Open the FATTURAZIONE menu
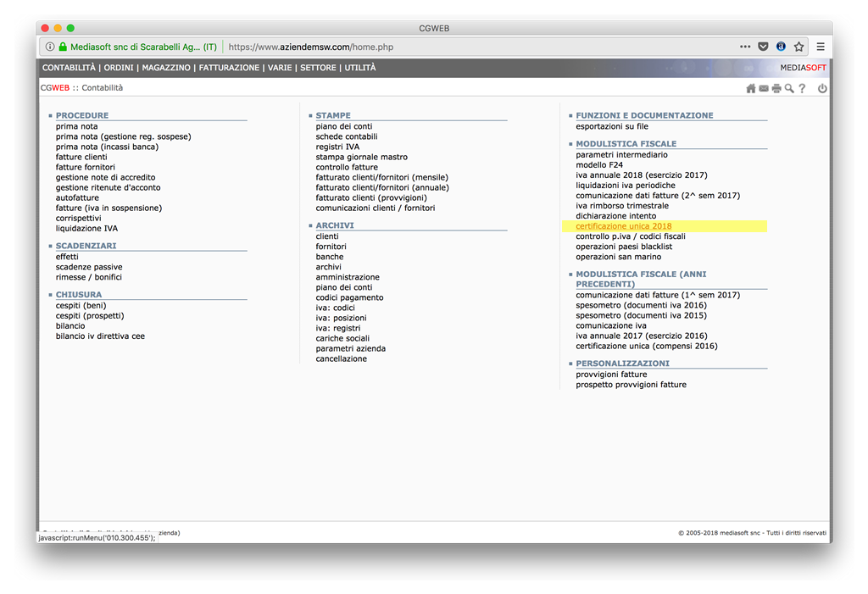This screenshot has height=594, width=868. click(x=229, y=68)
